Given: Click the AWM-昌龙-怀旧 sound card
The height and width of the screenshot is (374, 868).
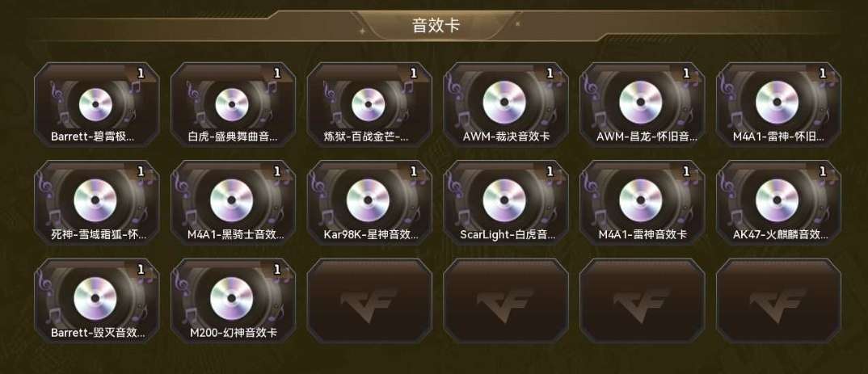Looking at the screenshot, I should coord(643,104).
